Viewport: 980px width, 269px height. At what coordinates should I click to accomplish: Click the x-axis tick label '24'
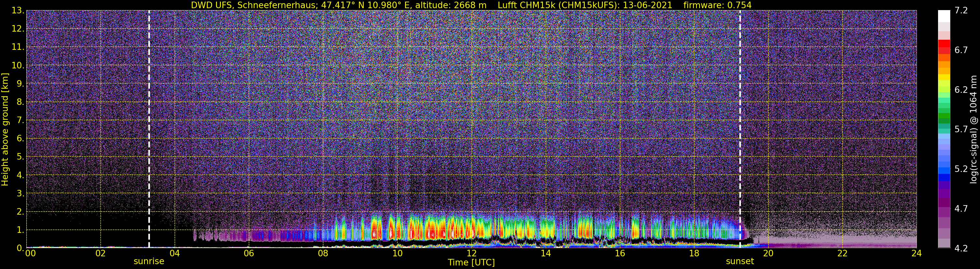pos(917,254)
